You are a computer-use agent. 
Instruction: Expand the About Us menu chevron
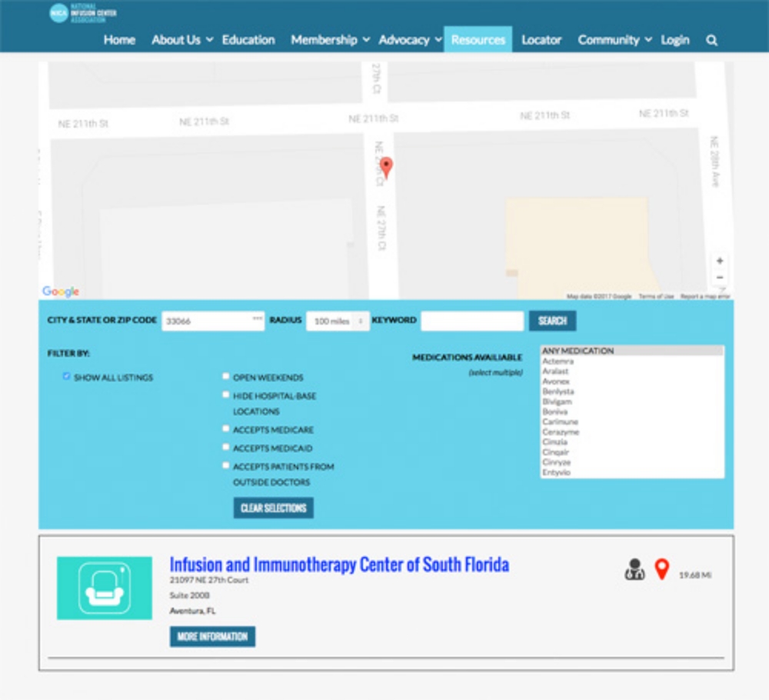point(209,40)
